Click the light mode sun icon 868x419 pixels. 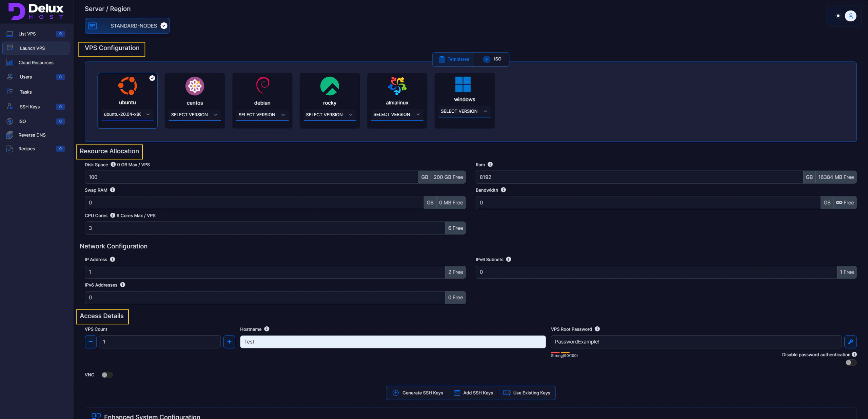tap(838, 16)
